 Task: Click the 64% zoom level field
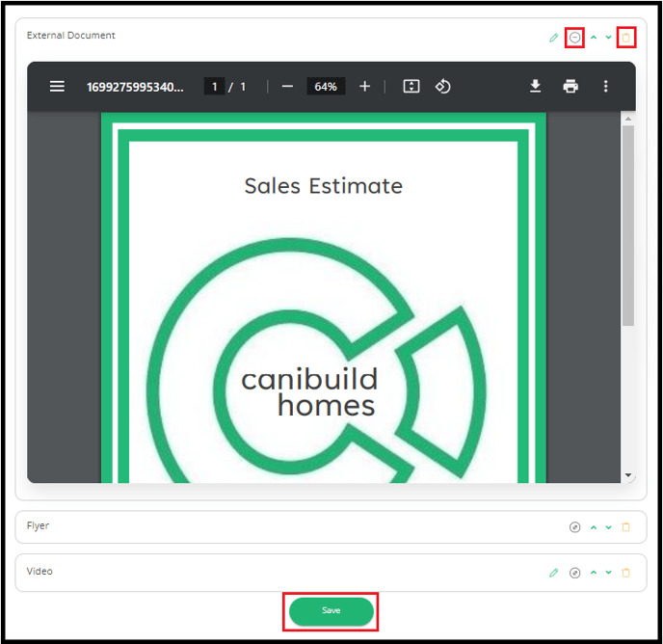coord(326,87)
